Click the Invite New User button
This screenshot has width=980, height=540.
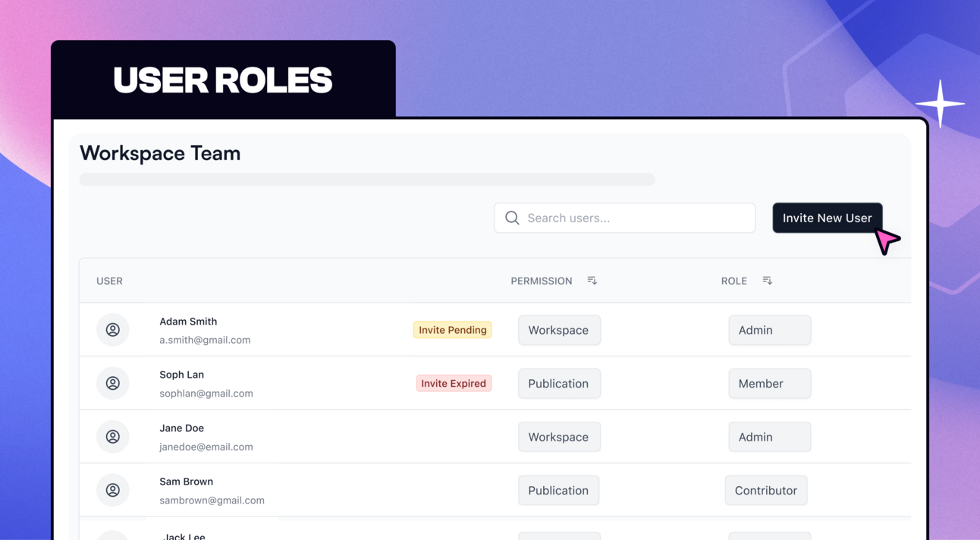pyautogui.click(x=827, y=218)
